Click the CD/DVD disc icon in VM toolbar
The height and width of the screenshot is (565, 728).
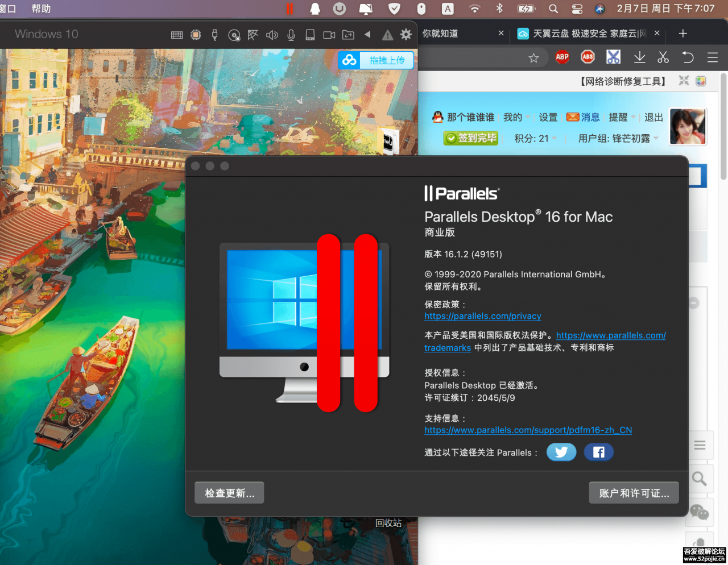pyautogui.click(x=234, y=35)
